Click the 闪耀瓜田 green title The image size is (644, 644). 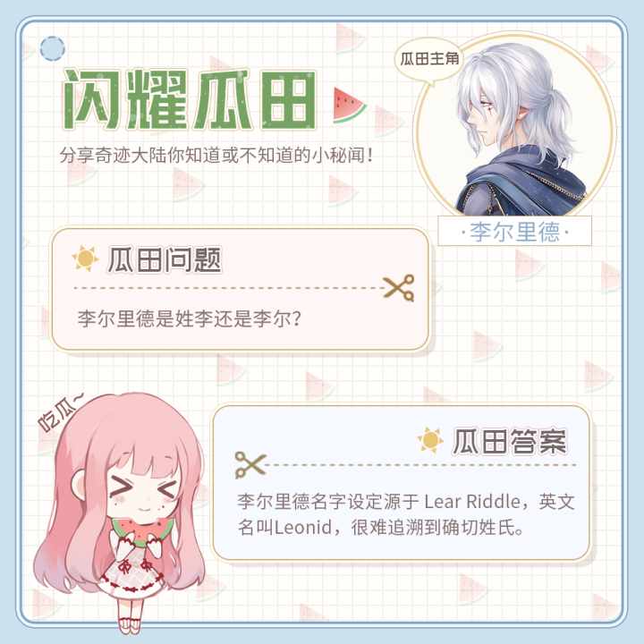tap(190, 100)
